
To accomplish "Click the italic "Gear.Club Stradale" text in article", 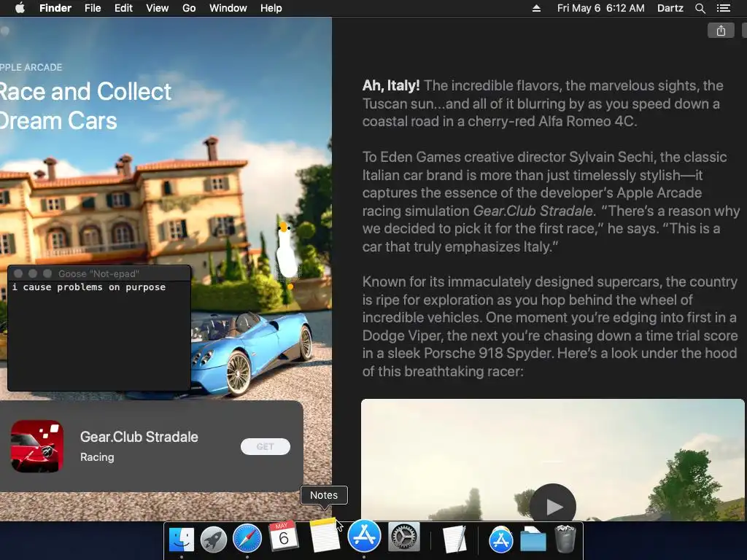I will 533,211.
